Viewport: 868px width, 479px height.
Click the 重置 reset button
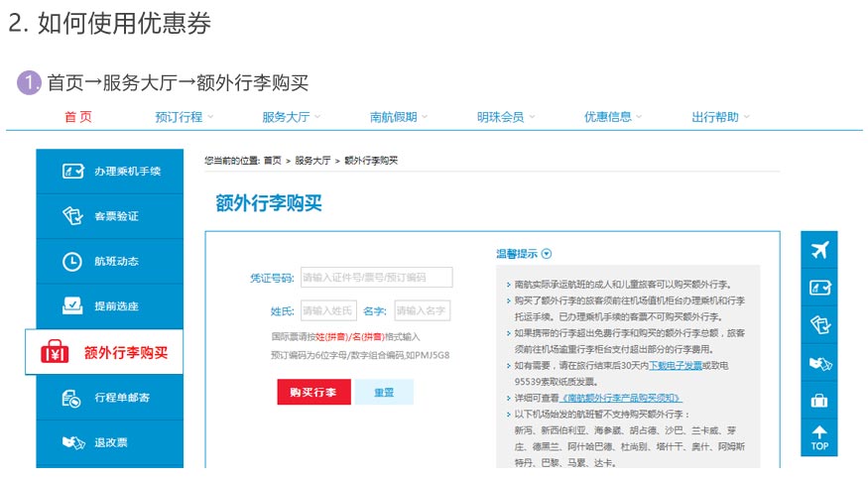point(384,392)
